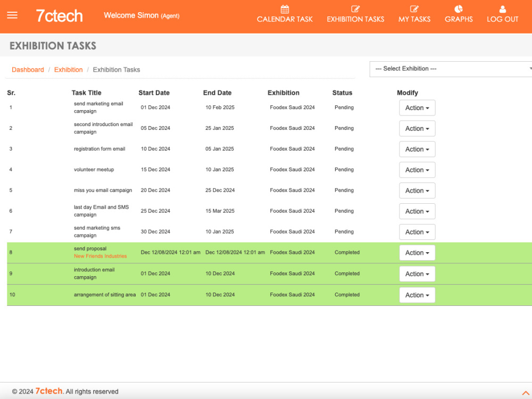Image resolution: width=532 pixels, height=399 pixels.
Task: Expand Action dropdown for arrangement of sitting area
Action: pyautogui.click(x=417, y=295)
